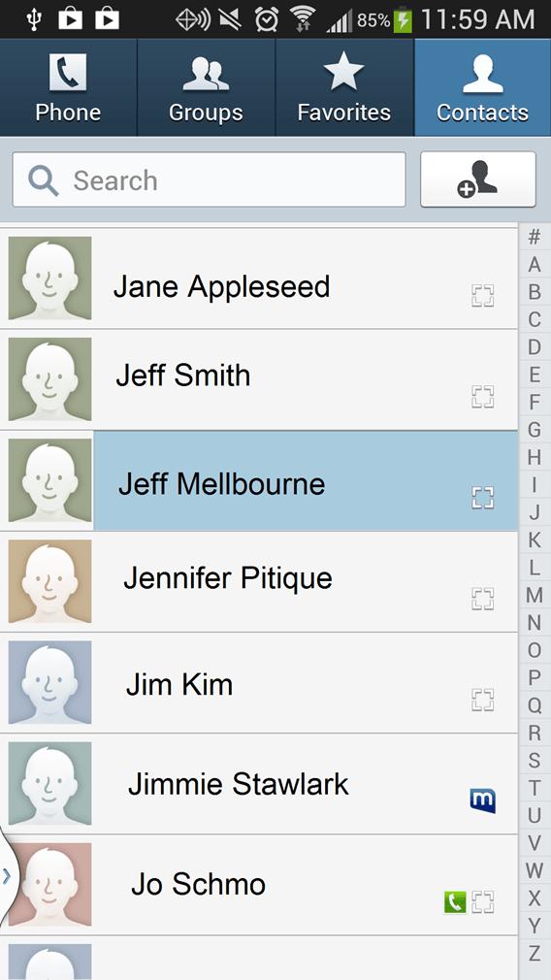Tap the blue m icon on Jimmie Stawlark
551x980 pixels.
(x=483, y=800)
